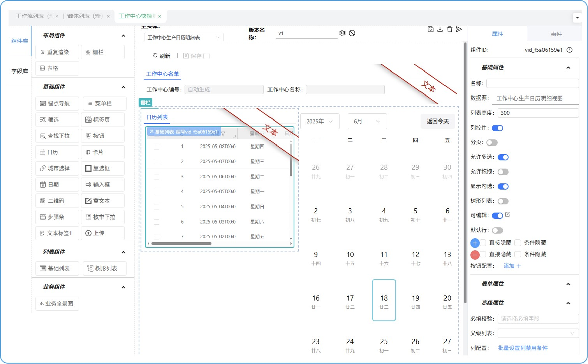This screenshot has height=364, width=588.
Task: Toggle the 允许拖拽 switch
Action: coord(503,172)
